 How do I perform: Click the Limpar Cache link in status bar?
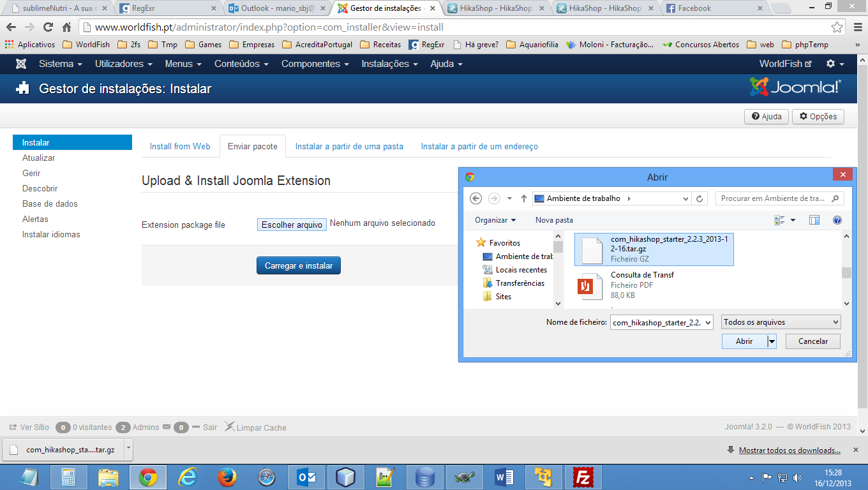(x=255, y=427)
